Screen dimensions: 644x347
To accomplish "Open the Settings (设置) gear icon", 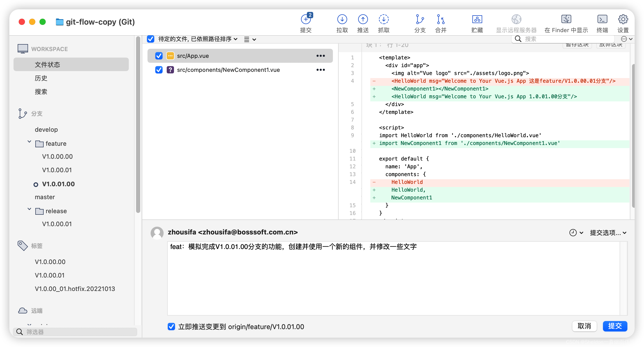I will (623, 19).
